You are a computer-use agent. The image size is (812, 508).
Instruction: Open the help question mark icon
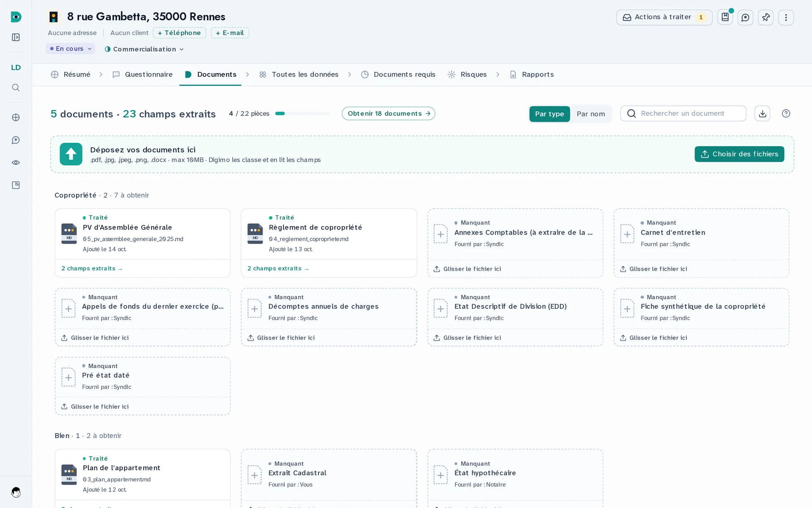(x=786, y=113)
